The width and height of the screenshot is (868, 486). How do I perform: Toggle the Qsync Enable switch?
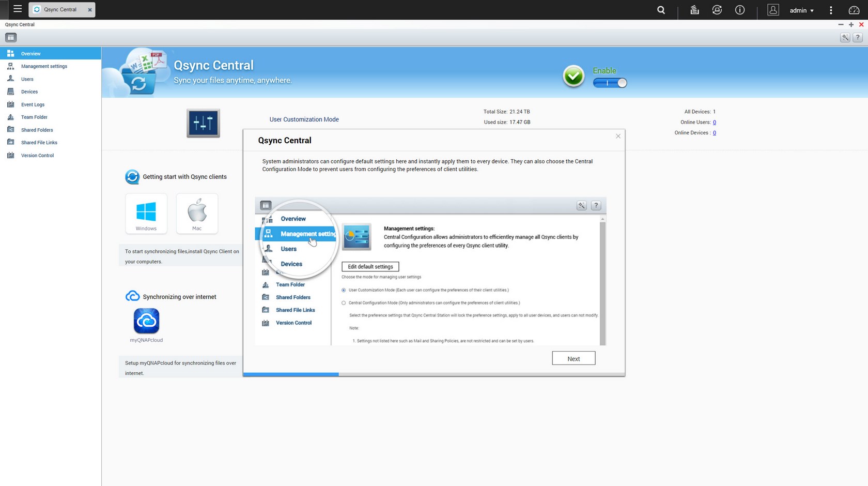pos(610,83)
